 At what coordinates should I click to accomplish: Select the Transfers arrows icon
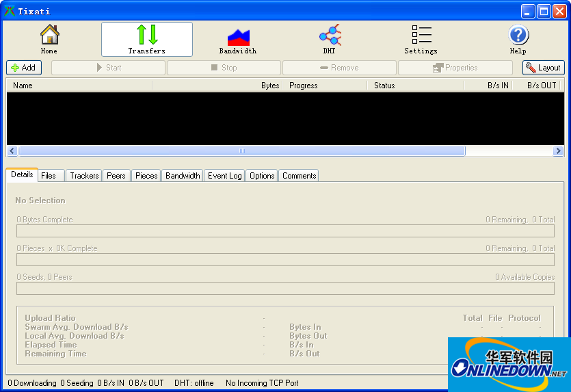pos(146,35)
